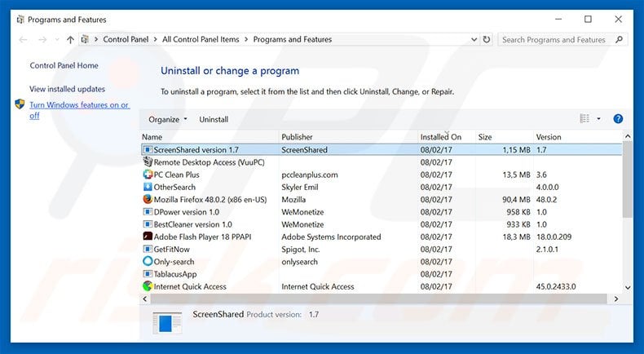Go up one level with the Up arrow
Viewport: 644px width, 354px height.
pos(70,40)
